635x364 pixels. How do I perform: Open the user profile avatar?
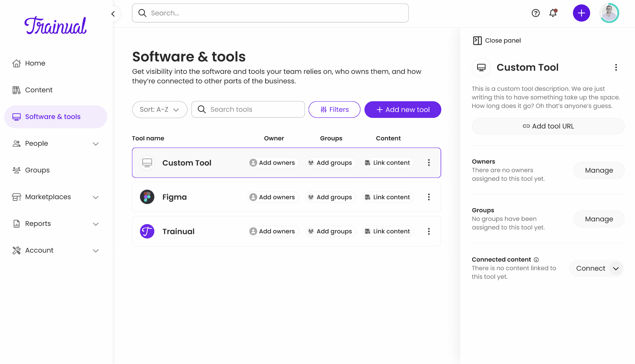coord(609,13)
